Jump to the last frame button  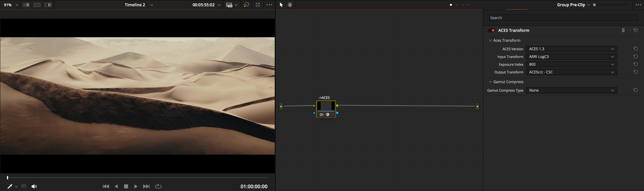click(x=146, y=186)
